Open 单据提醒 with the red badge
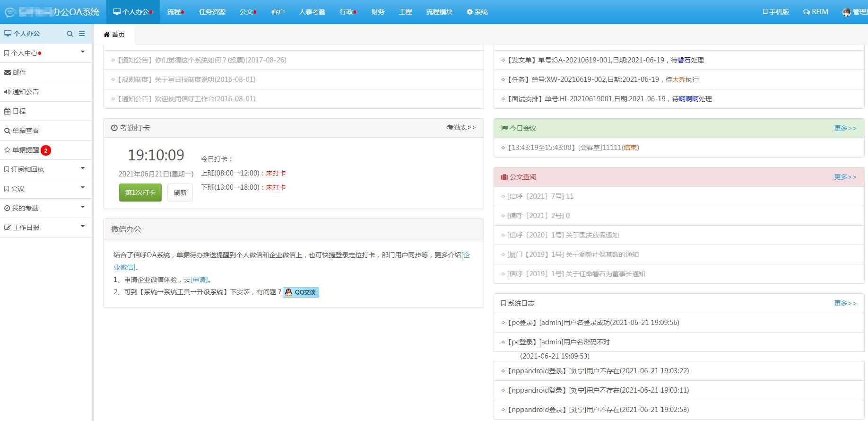Image resolution: width=868 pixels, height=421 pixels. [x=26, y=150]
